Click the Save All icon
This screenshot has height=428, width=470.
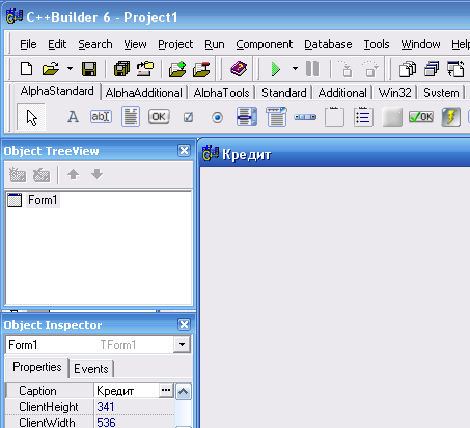122,69
